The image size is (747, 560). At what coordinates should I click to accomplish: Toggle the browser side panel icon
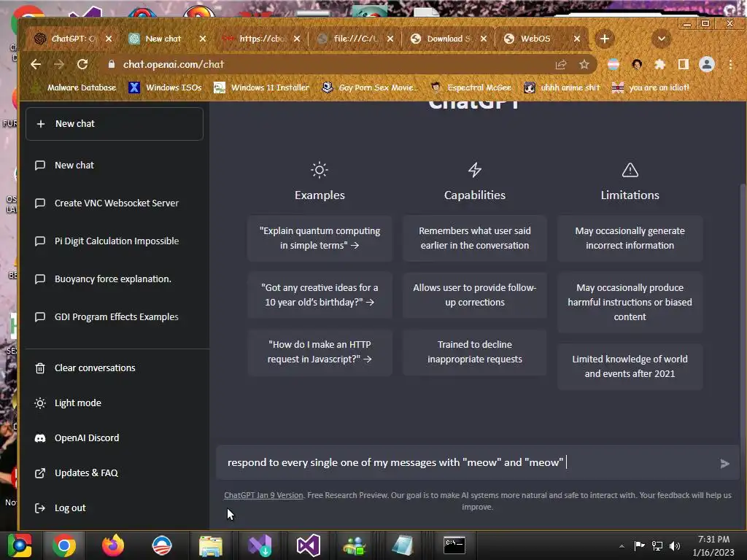[683, 64]
